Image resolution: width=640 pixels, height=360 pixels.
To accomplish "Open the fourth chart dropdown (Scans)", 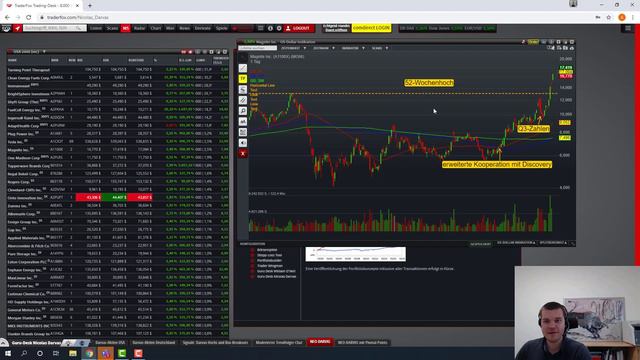I will pos(380,48).
